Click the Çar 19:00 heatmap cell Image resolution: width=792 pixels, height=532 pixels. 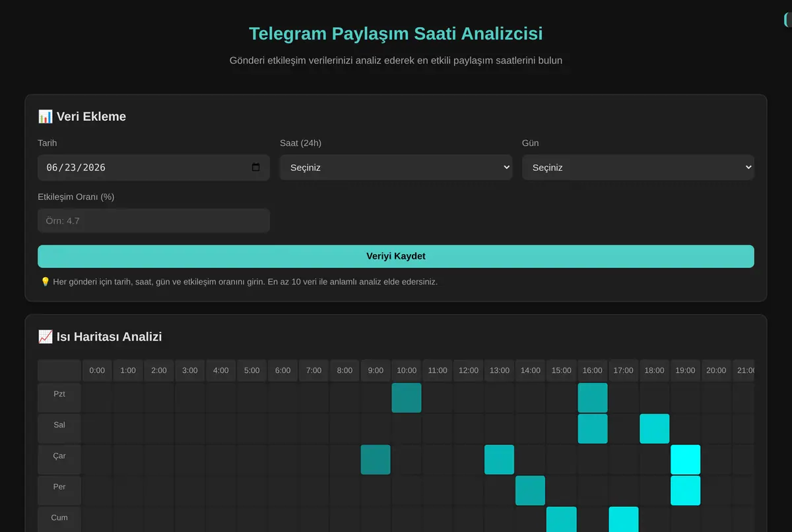(686, 460)
